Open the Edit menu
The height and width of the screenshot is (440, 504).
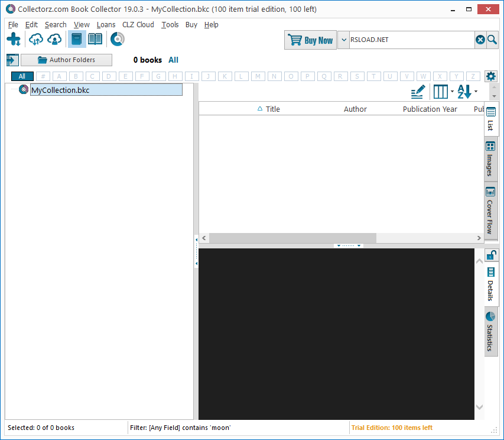coord(31,24)
